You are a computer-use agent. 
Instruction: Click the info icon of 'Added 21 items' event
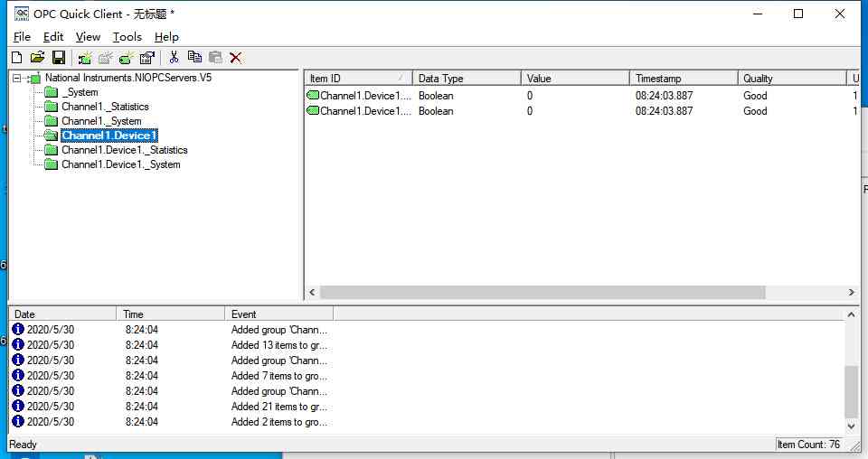(18, 407)
